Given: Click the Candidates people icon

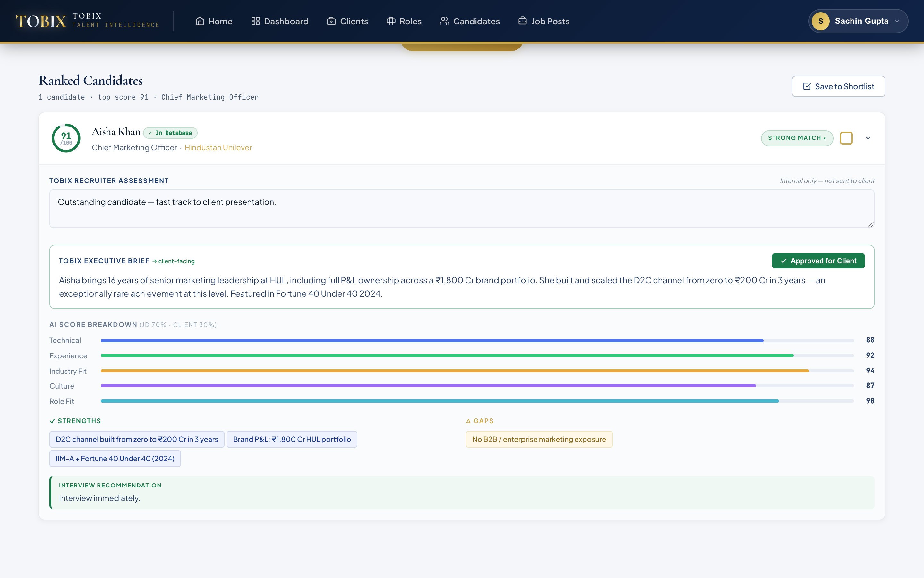Looking at the screenshot, I should pos(444,21).
